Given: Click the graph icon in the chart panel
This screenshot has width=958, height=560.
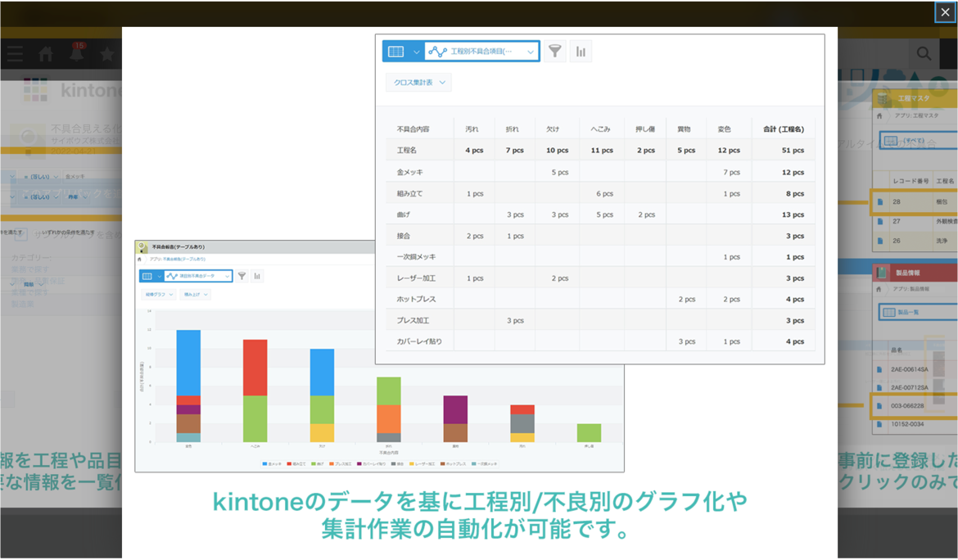Looking at the screenshot, I should (257, 276).
